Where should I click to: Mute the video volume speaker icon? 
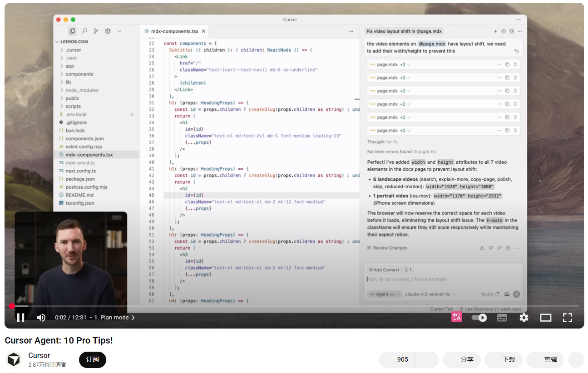[41, 318]
